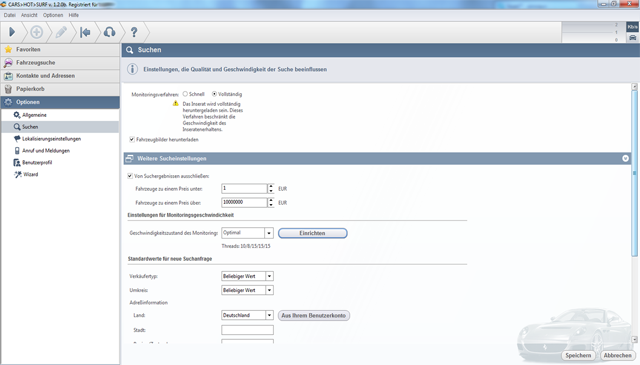This screenshot has height=365, width=640.
Task: Click the Stadt text input field
Action: 247,330
